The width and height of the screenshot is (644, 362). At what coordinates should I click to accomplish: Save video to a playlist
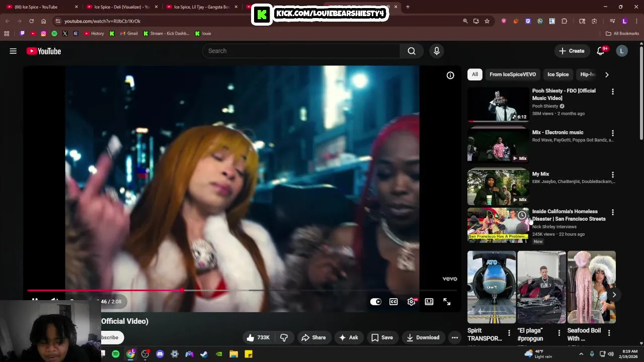click(382, 337)
